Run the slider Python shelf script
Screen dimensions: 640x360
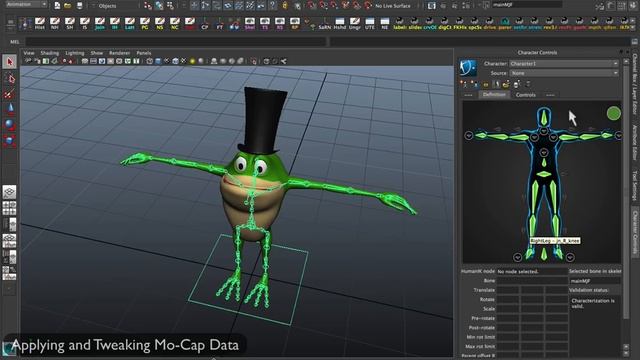[x=415, y=24]
